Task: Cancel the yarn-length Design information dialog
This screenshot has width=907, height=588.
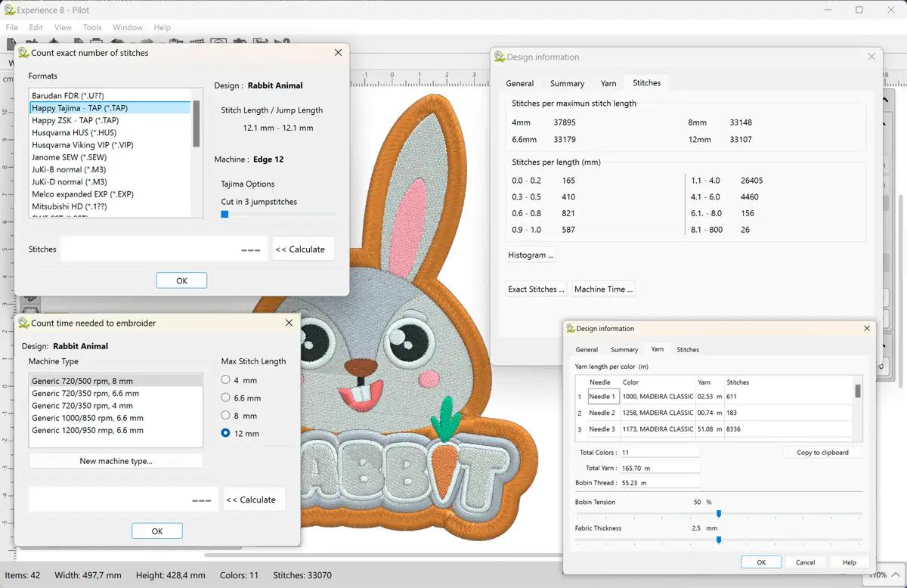Action: click(x=806, y=562)
